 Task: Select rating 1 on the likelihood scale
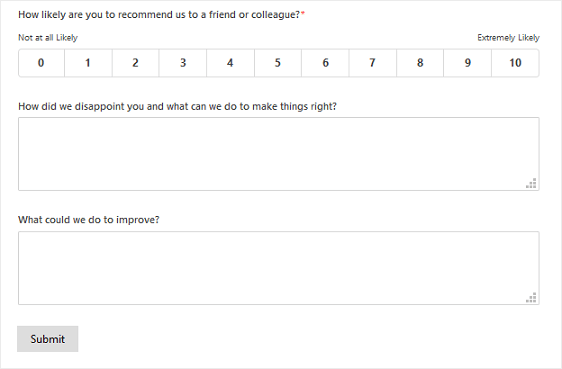[x=88, y=63]
